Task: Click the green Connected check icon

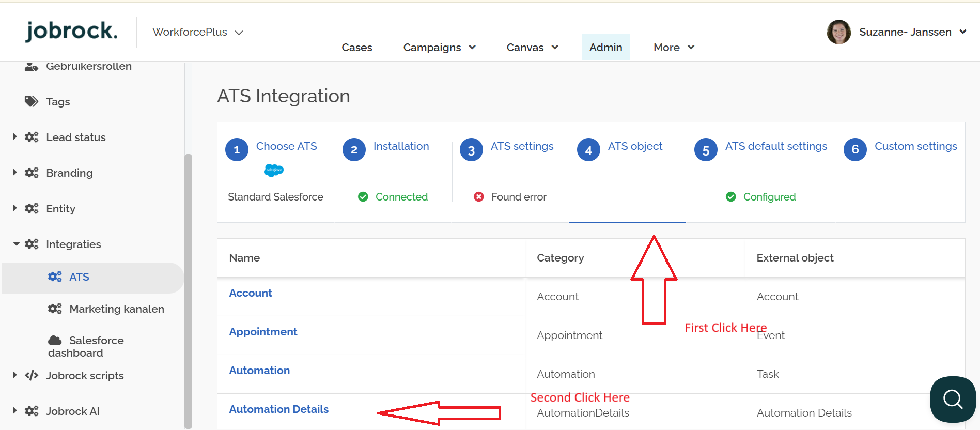Action: click(x=363, y=197)
